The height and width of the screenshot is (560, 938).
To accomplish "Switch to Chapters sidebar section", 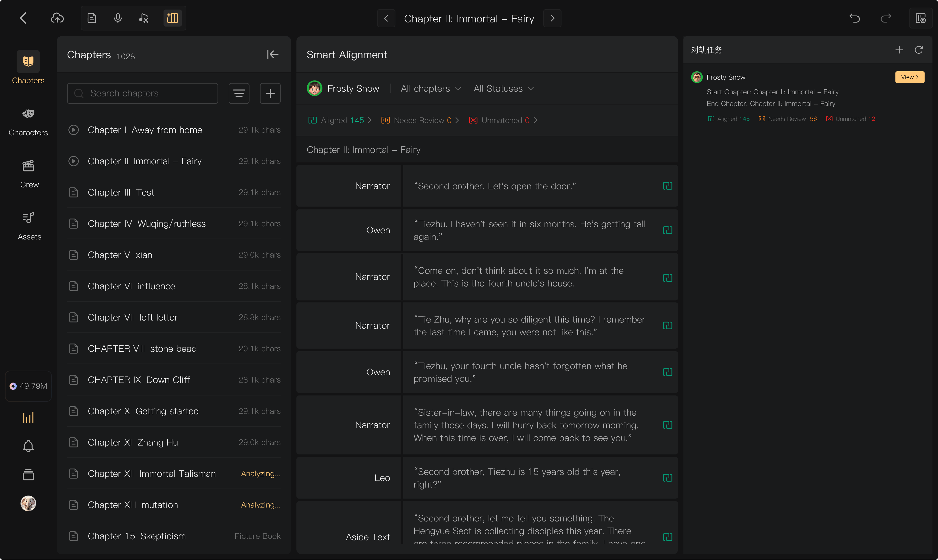I will coord(28,68).
